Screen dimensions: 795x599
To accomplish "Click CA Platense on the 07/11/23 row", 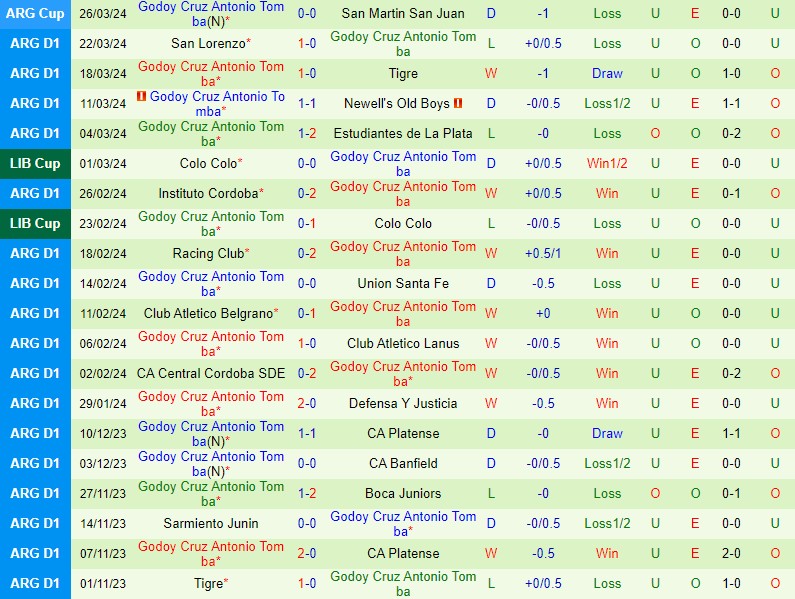I will pos(403,553).
